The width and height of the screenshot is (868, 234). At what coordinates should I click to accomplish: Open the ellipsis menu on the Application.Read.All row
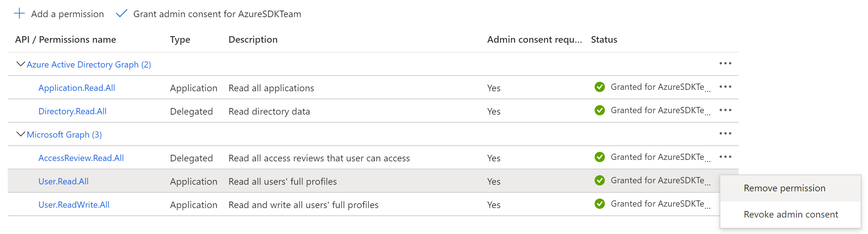[x=725, y=87]
